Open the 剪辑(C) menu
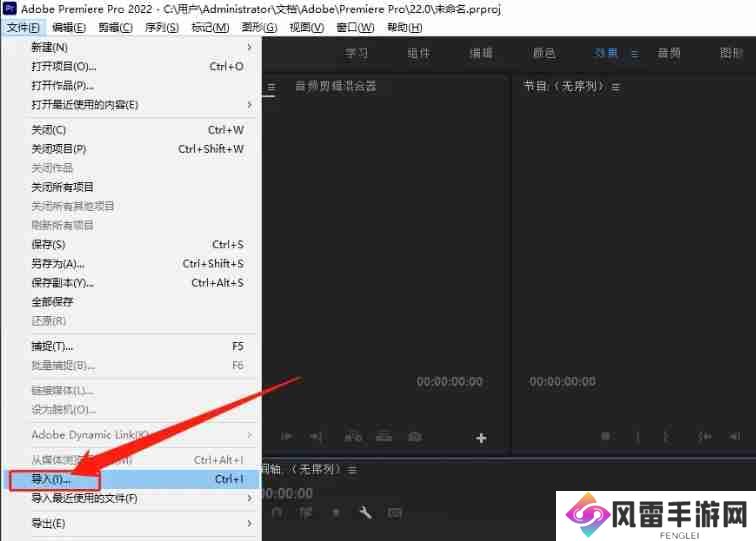The width and height of the screenshot is (756, 541). [115, 27]
